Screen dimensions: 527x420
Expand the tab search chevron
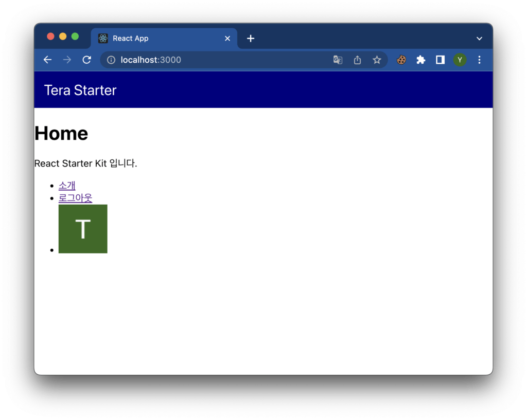click(479, 39)
